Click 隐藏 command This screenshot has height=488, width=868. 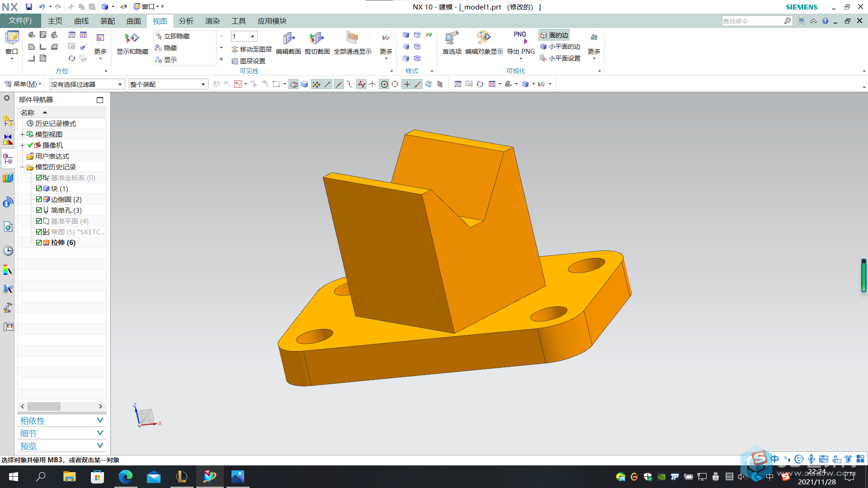(x=166, y=48)
